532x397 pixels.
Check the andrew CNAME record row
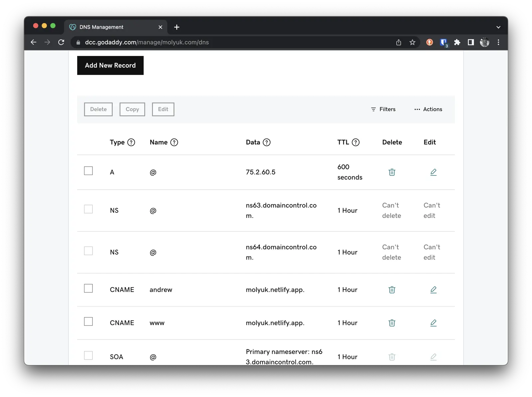[88, 288]
